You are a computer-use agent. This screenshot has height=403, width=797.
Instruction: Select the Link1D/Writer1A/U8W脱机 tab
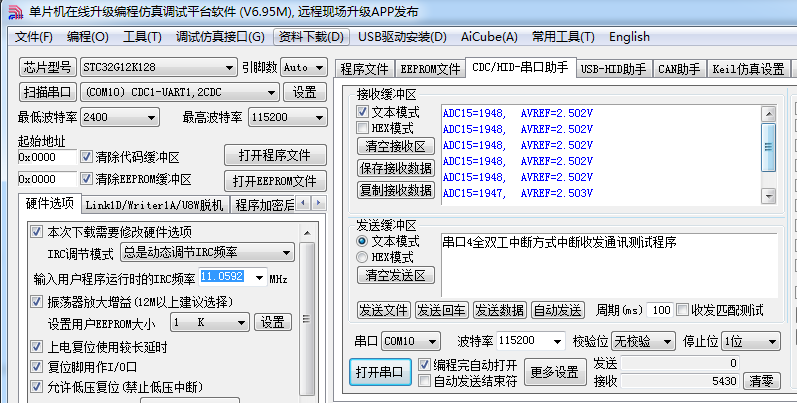(154, 205)
